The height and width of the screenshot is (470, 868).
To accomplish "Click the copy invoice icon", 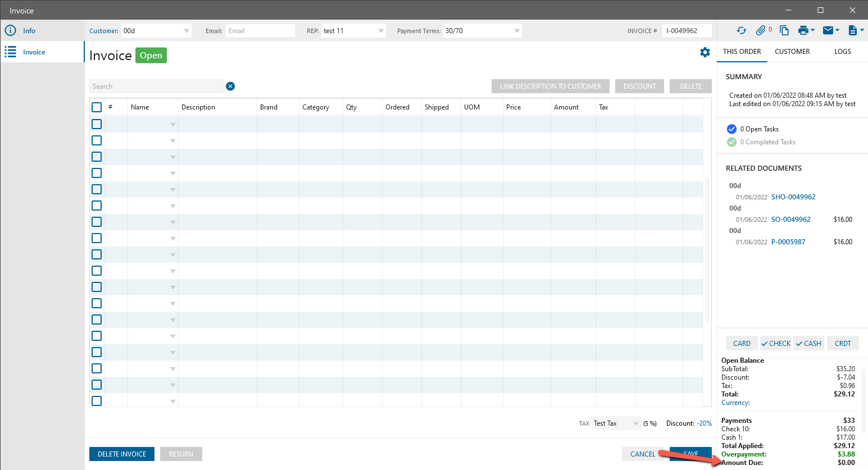I will 784,31.
